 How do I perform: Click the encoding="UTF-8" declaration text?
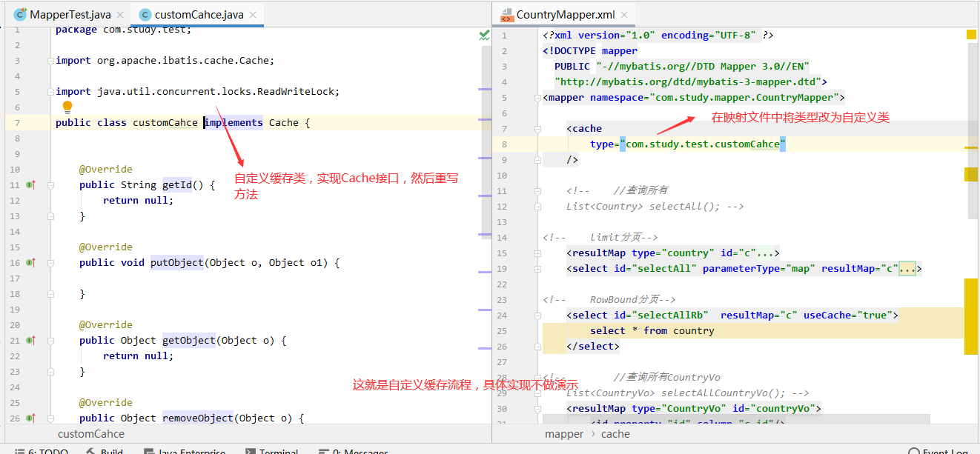click(x=709, y=36)
